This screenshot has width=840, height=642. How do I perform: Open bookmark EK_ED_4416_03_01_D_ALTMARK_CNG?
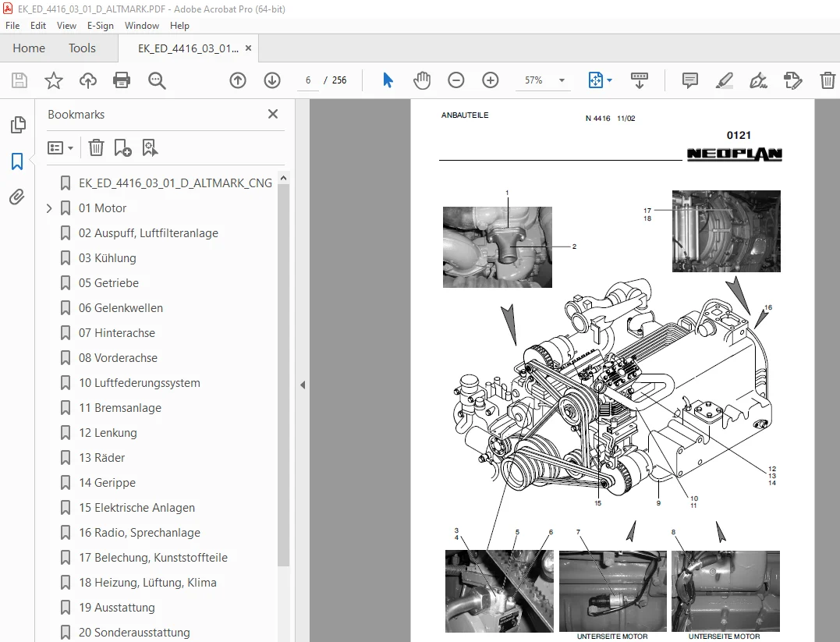[x=175, y=183]
